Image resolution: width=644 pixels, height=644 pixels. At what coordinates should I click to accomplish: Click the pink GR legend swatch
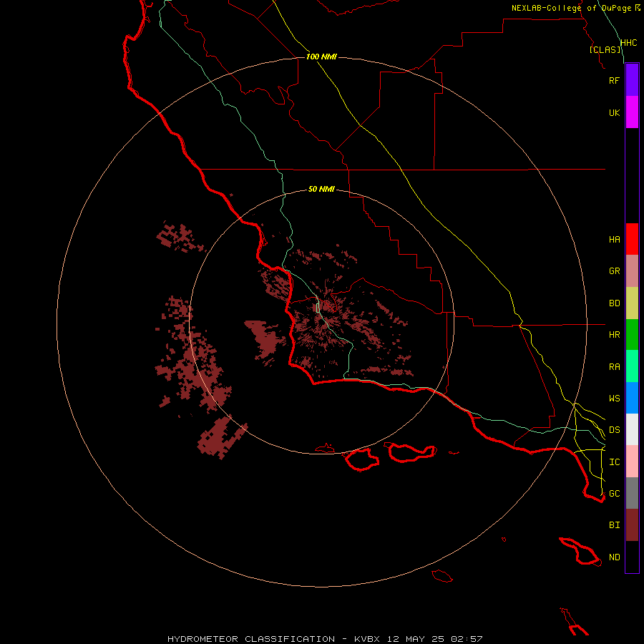632,271
